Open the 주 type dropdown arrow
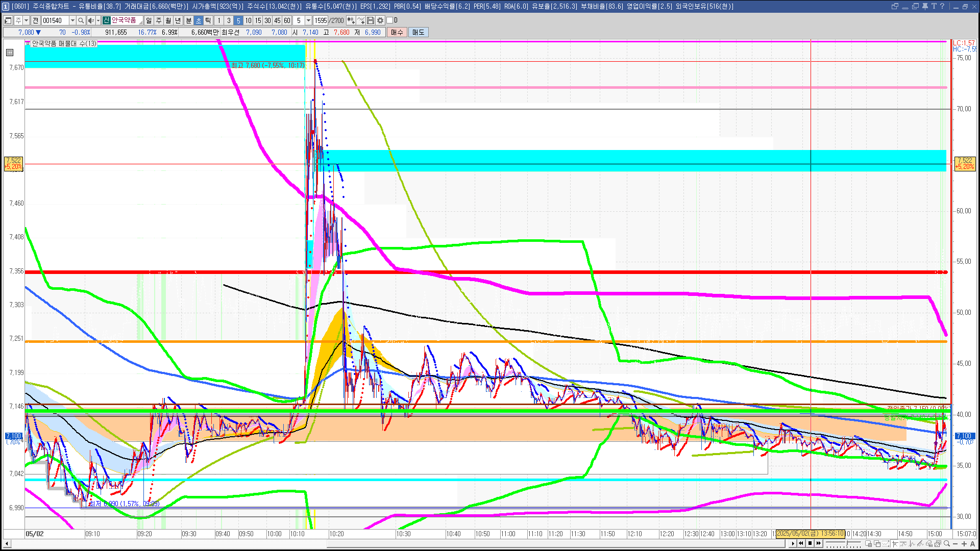Viewport: 980px width, 551px height. [x=26, y=20]
